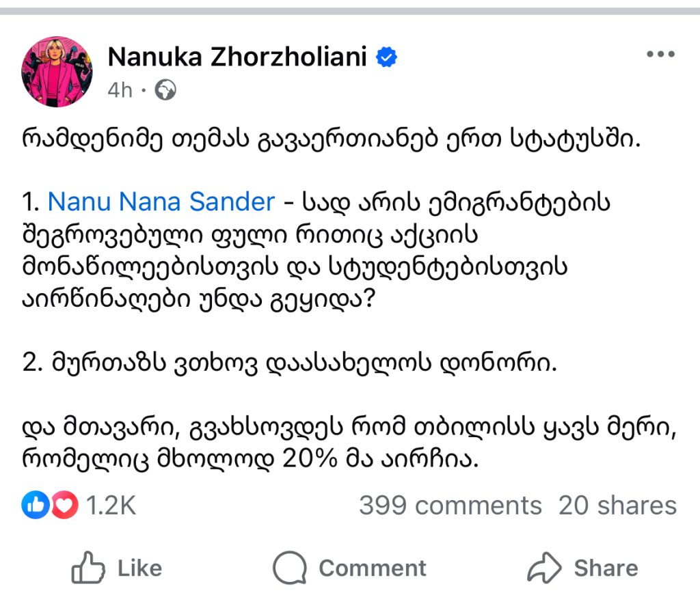Click the blue verified badge
The height and width of the screenshot is (595, 700).
pos(388,58)
